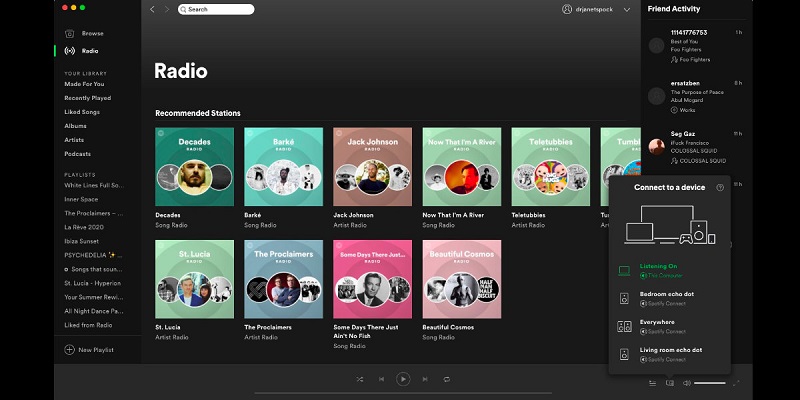Open White Lines Full So... playlist

94,185
